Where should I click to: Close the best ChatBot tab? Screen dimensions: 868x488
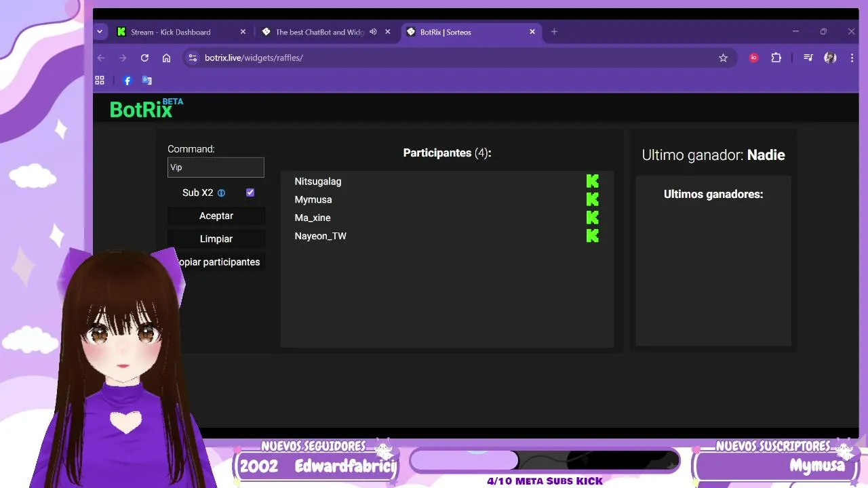(388, 32)
